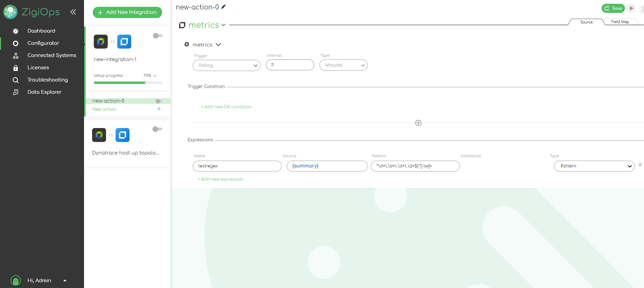Screen dimensions: 644x288
Task: Open Dashboard from sidebar
Action: coord(41,31)
